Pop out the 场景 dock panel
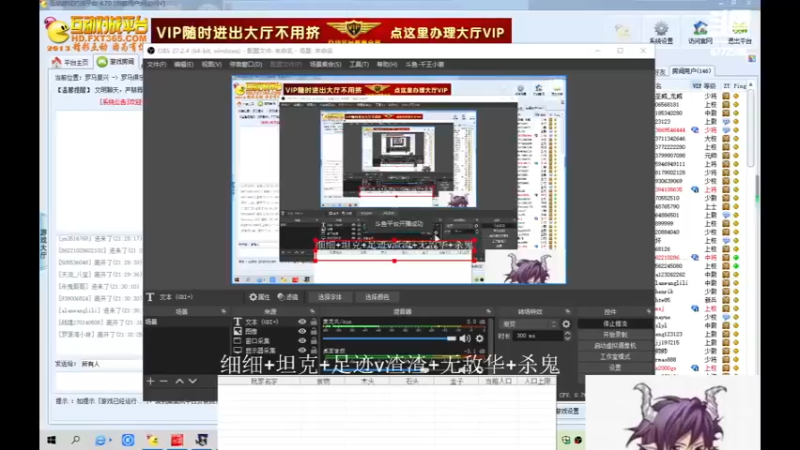 tap(223, 311)
